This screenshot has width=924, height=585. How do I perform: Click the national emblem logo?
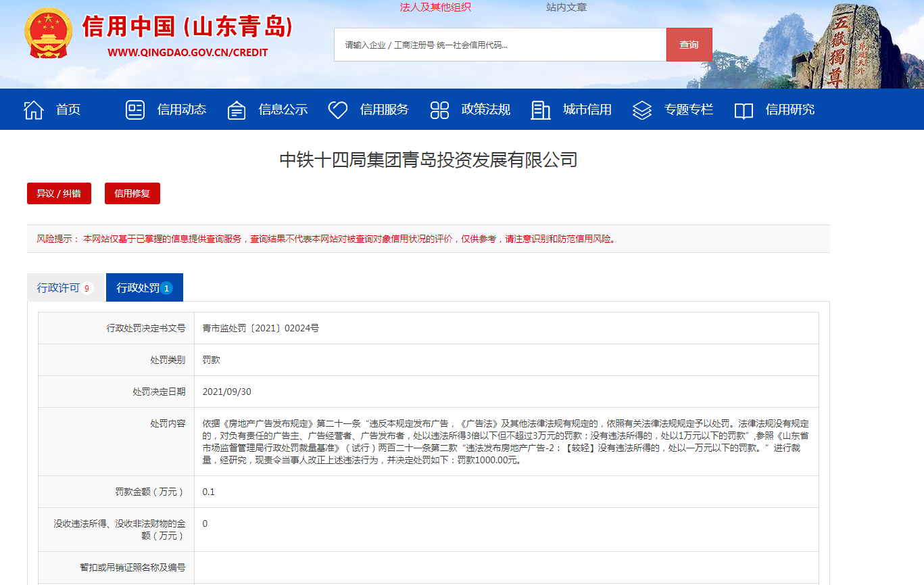click(x=47, y=34)
